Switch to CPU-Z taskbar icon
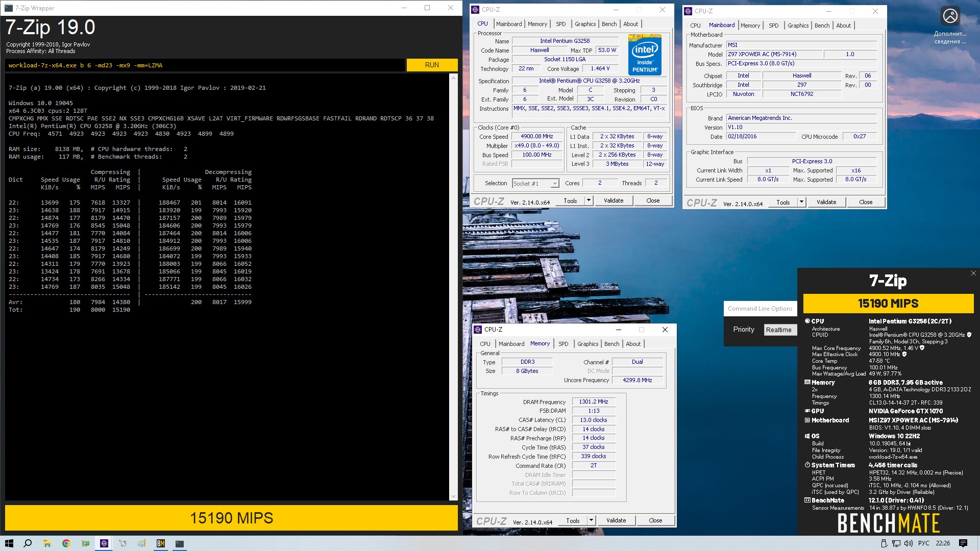 pos(104,543)
